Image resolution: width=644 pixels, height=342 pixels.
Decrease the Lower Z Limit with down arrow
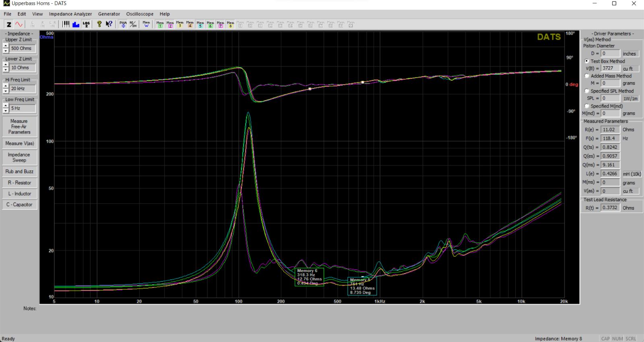tap(6, 70)
